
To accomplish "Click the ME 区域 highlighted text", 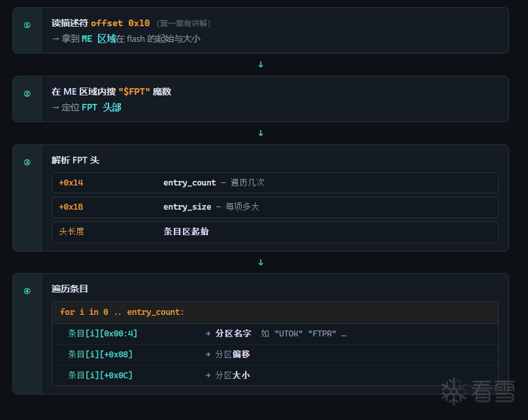I will pyautogui.click(x=99, y=39).
